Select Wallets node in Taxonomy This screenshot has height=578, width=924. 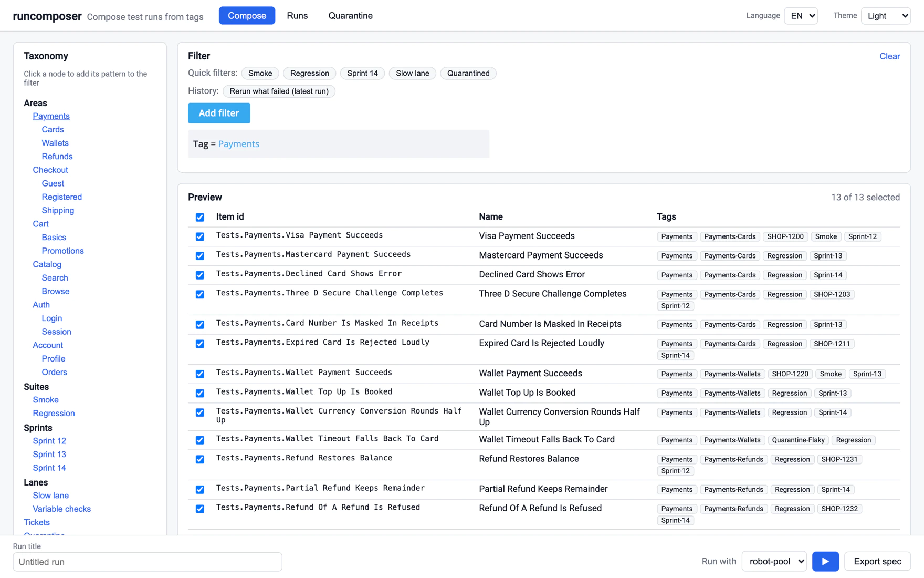click(55, 143)
